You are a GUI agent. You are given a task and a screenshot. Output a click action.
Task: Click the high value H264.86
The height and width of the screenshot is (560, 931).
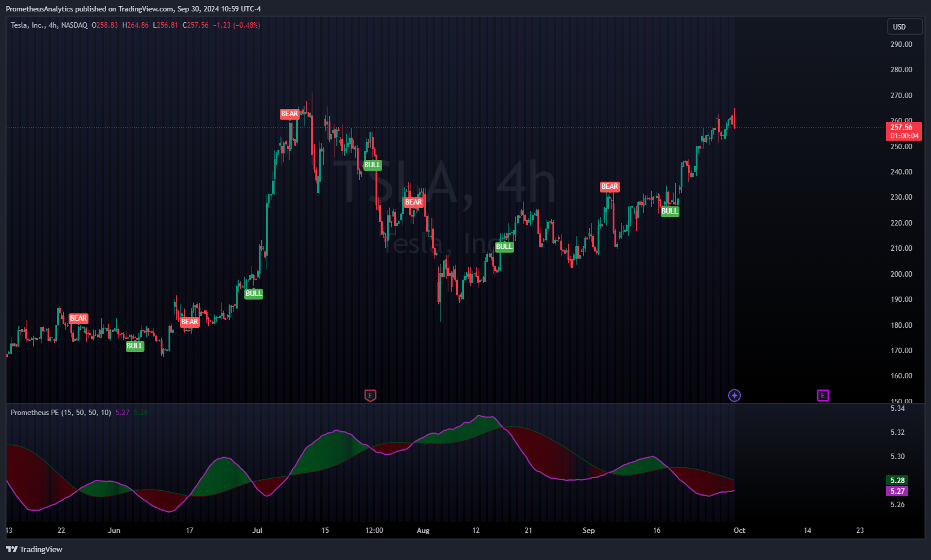pos(135,25)
